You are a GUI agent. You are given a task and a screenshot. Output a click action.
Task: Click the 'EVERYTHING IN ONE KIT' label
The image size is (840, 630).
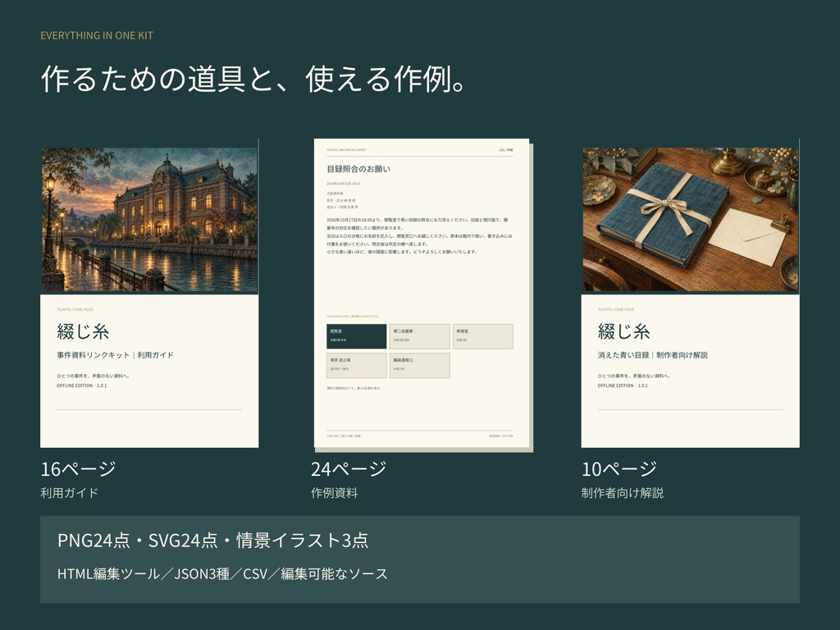point(97,35)
